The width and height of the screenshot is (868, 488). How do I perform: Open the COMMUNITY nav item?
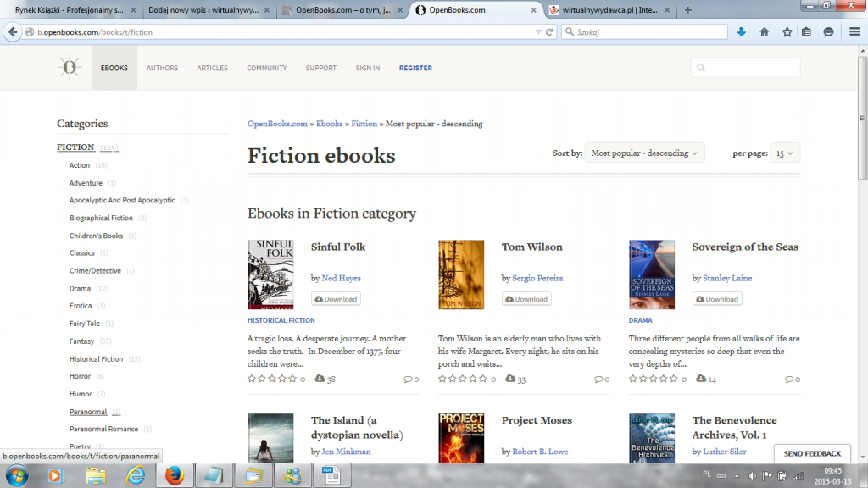(267, 68)
